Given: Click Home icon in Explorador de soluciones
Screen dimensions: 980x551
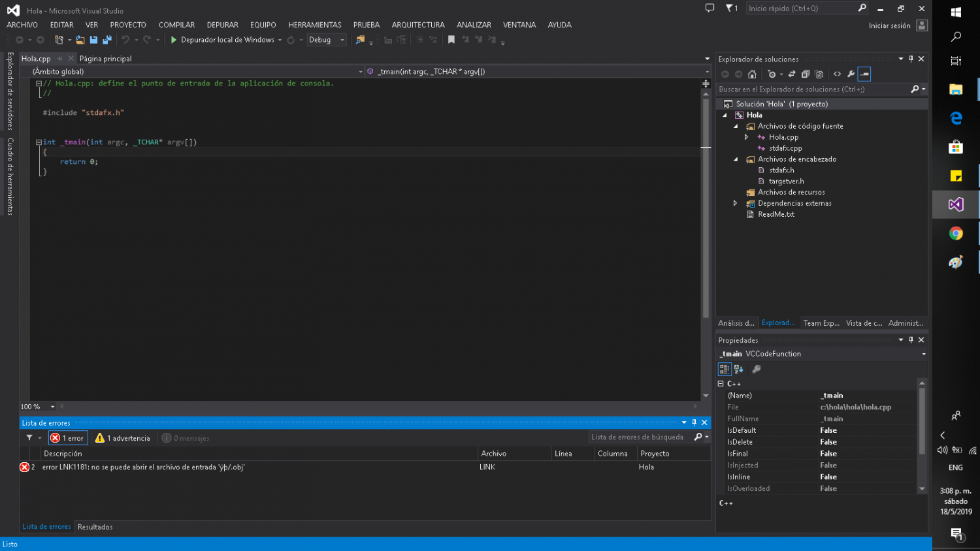Looking at the screenshot, I should click(752, 74).
